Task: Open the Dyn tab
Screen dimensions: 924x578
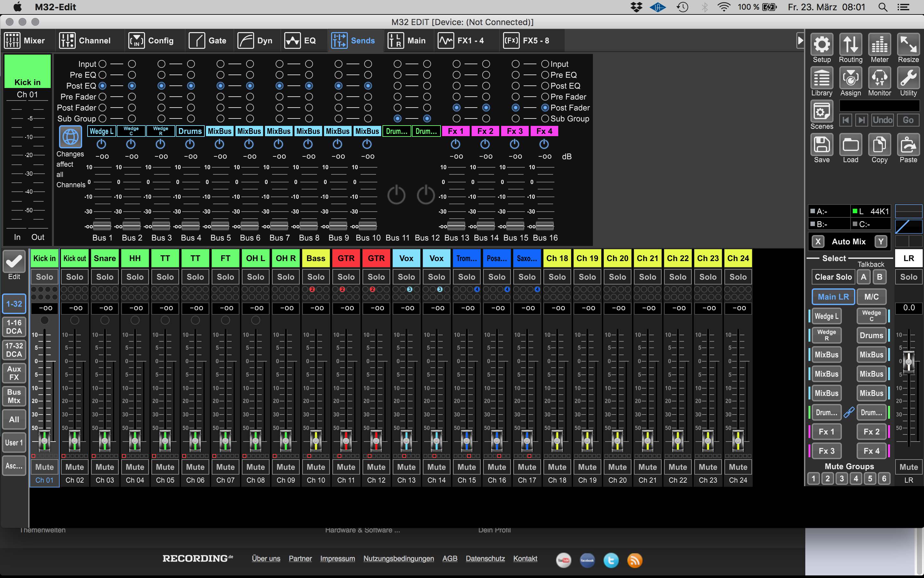Action: click(255, 40)
